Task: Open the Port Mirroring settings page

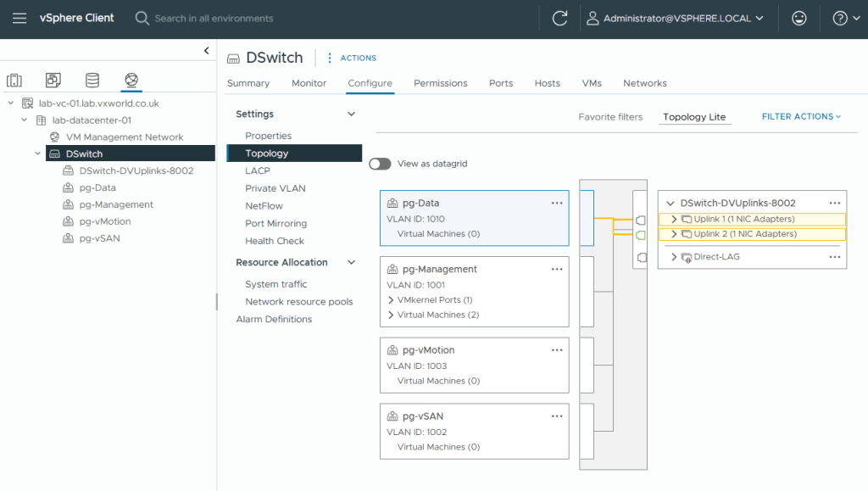Action: coord(275,224)
